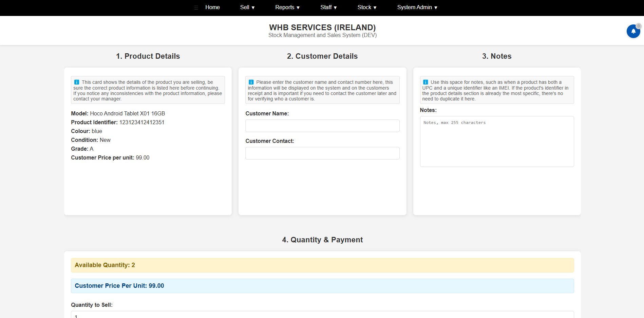Screen dimensions: 644x318
Task: Click the 1. Product Details heading
Action: (148, 56)
